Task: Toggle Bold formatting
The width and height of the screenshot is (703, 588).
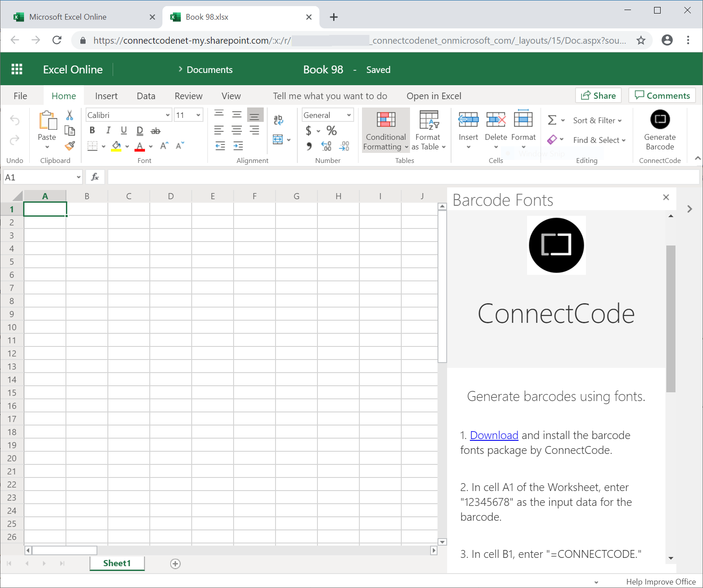Action: pos(92,130)
